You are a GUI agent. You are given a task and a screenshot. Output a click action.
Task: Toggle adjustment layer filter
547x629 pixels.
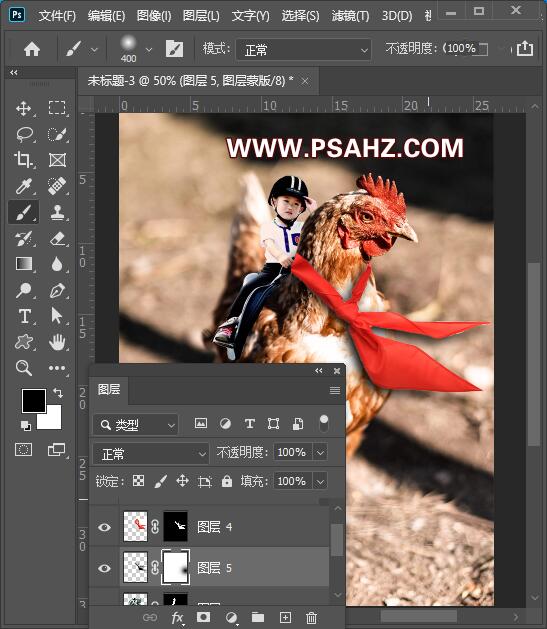pos(225,424)
